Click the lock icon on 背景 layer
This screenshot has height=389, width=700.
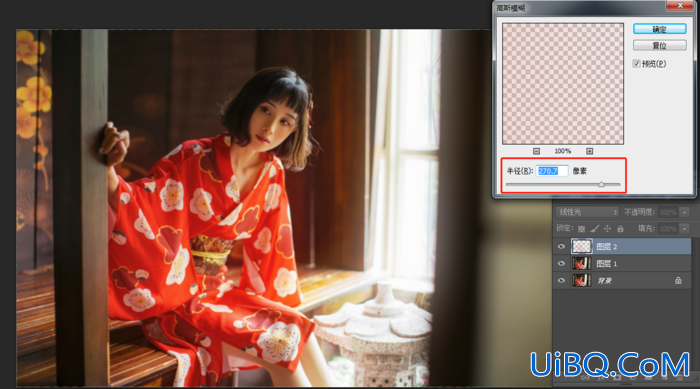pyautogui.click(x=678, y=280)
